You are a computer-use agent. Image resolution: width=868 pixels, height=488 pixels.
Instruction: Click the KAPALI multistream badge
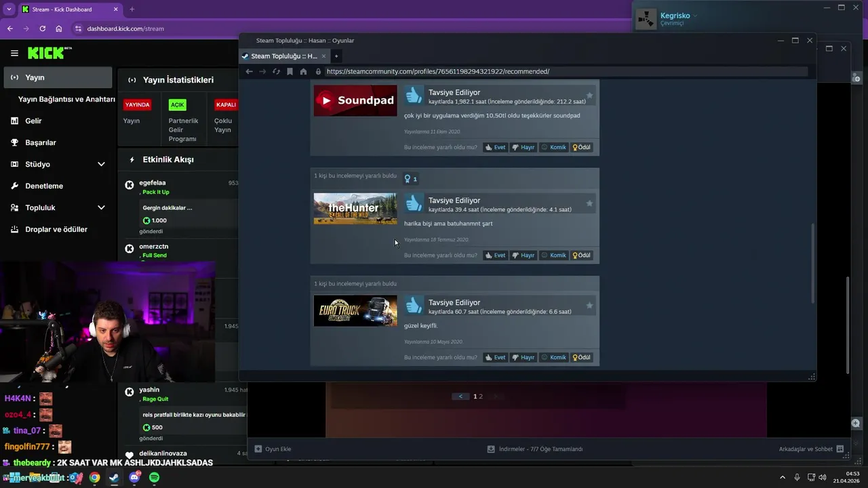225,105
